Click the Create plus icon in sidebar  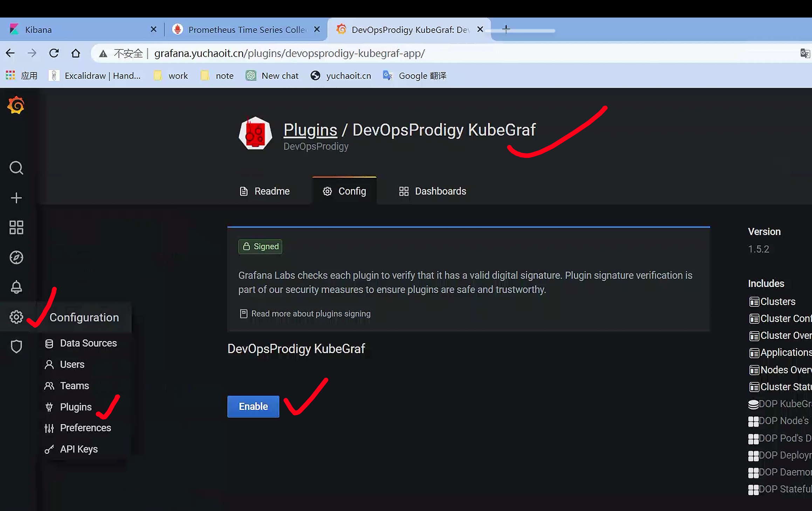tap(16, 198)
